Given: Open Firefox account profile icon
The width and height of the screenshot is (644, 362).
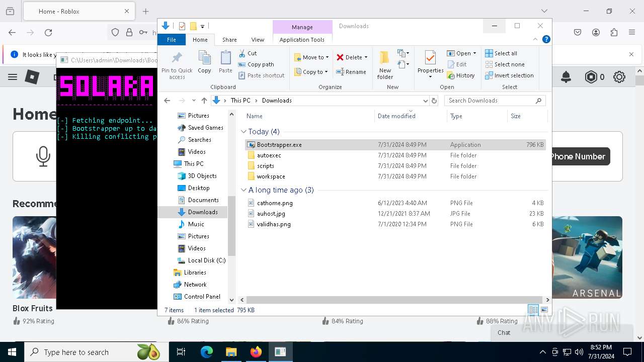Looking at the screenshot, I should [x=596, y=32].
